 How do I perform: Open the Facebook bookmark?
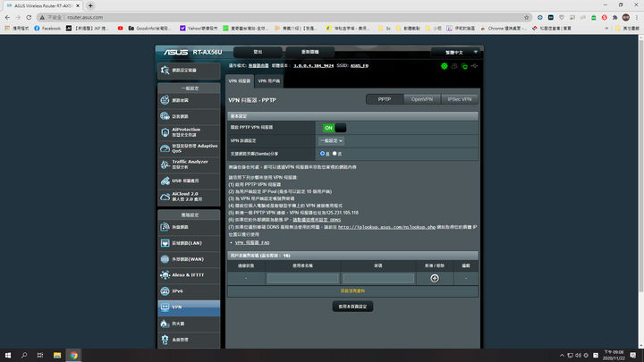47,29
